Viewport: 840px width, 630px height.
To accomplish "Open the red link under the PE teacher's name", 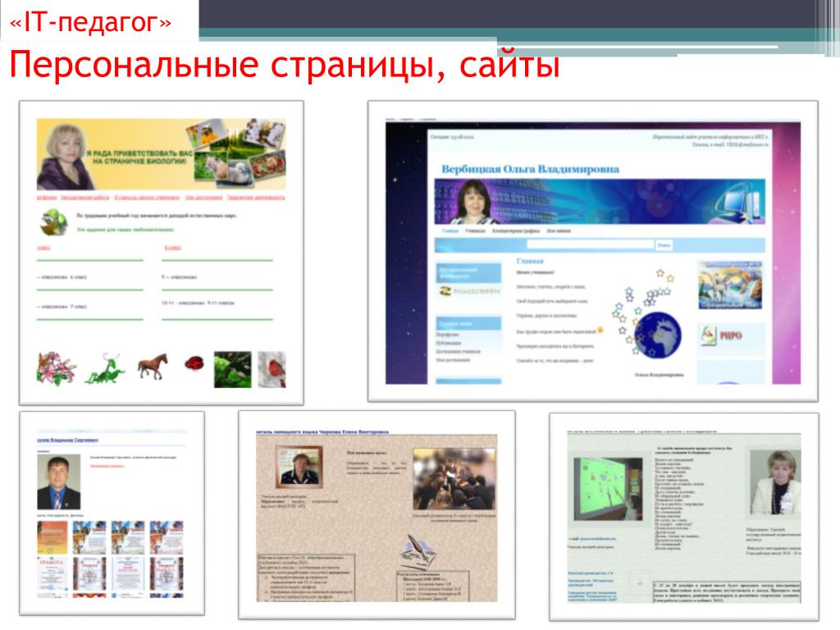I will pyautogui.click(x=107, y=466).
